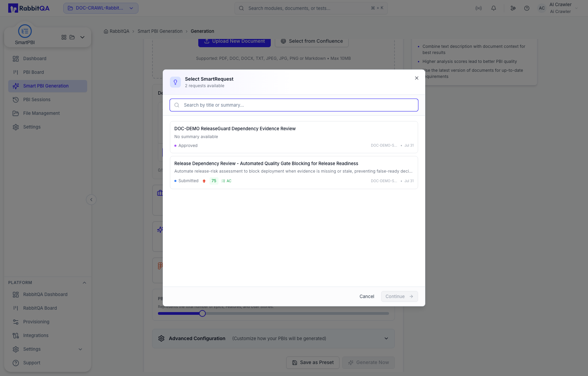The height and width of the screenshot is (376, 588).
Task: Open the DOC-CRAWL-Rabbit project dropdown
Action: 101,8
